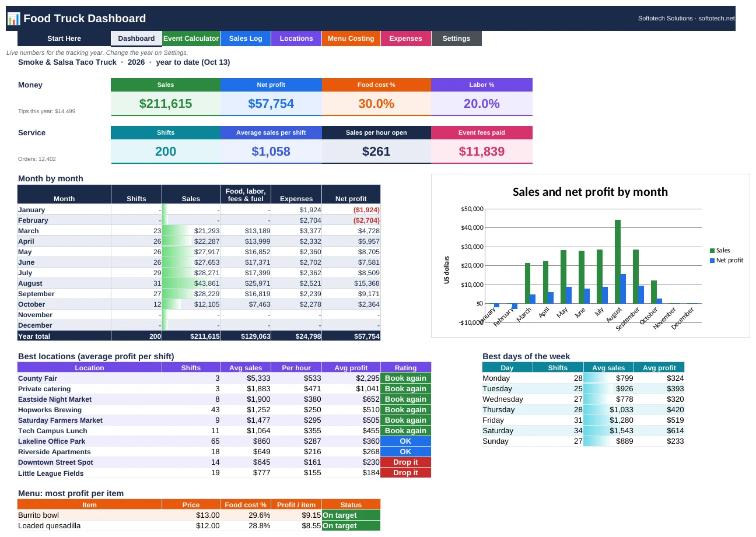Screen dimensions: 756x537
Task: Open the Start Here tab
Action: [x=64, y=38]
